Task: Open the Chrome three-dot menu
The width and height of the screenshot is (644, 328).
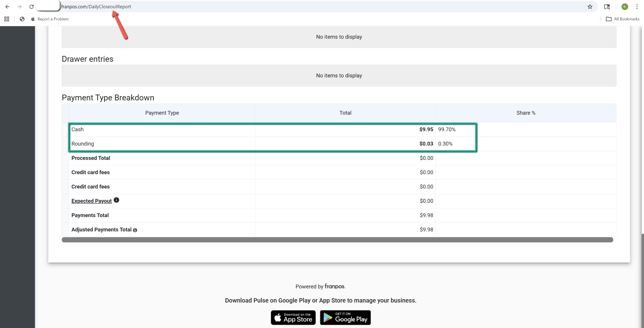Action: click(x=637, y=7)
